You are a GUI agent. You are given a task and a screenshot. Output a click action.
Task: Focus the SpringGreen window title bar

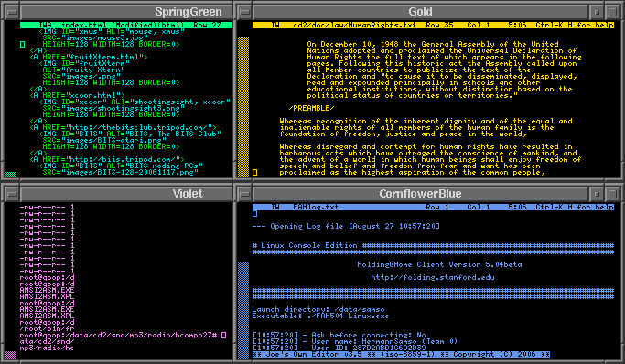(x=126, y=12)
